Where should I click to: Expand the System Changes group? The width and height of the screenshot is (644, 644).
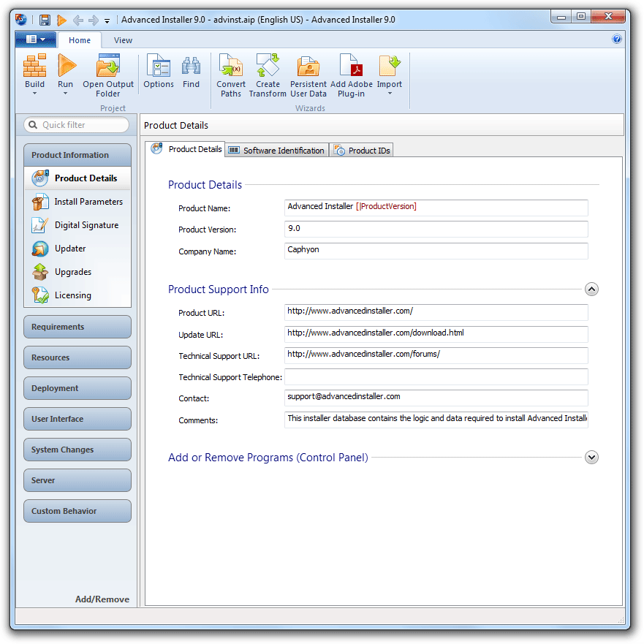[77, 450]
